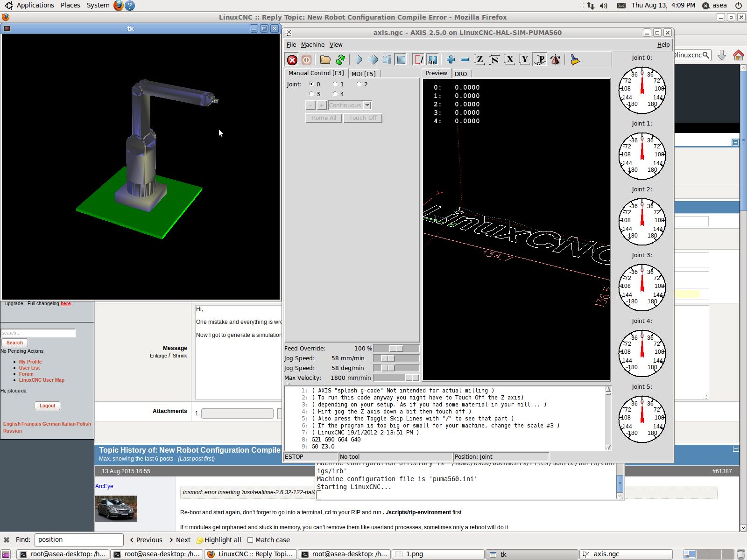Open the mail indicator in top panel
Viewport: 747px width, 560px height.
(621, 6)
